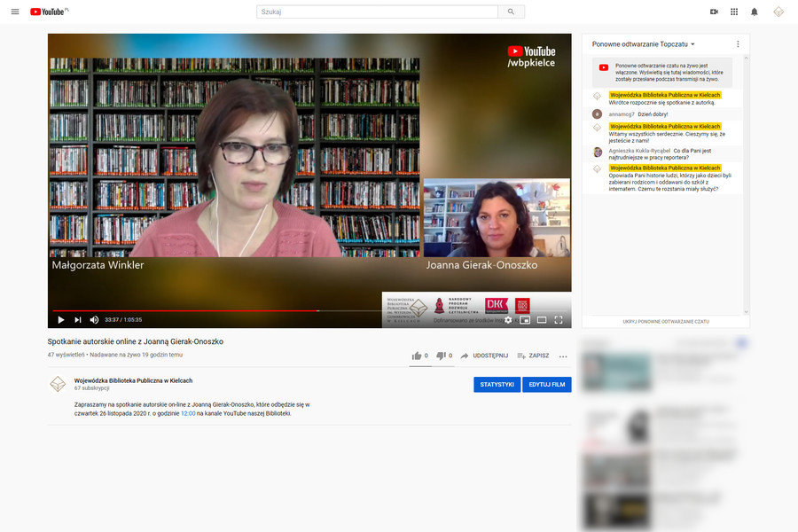Skip to the next video
This screenshot has width=798, height=532.
click(78, 320)
